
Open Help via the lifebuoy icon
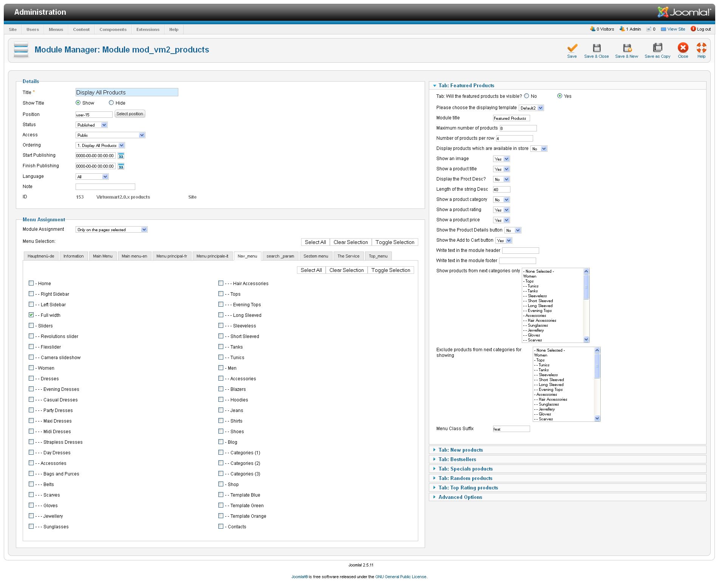coord(701,48)
